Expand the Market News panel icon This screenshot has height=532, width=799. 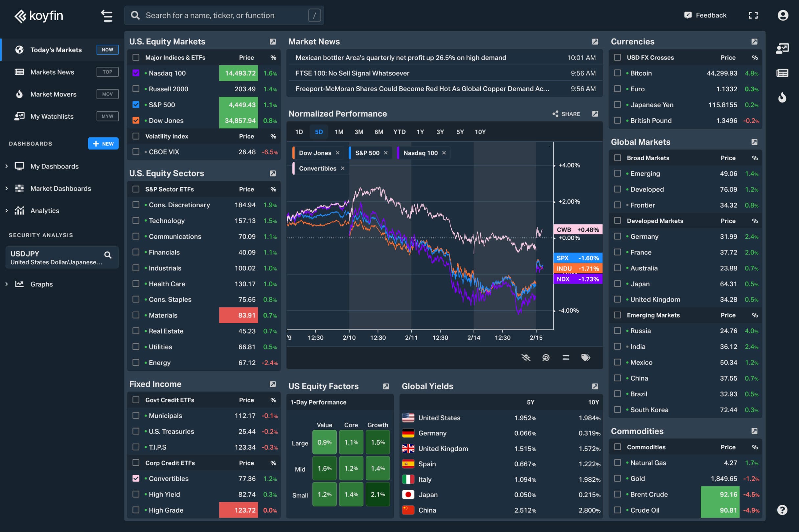point(595,42)
